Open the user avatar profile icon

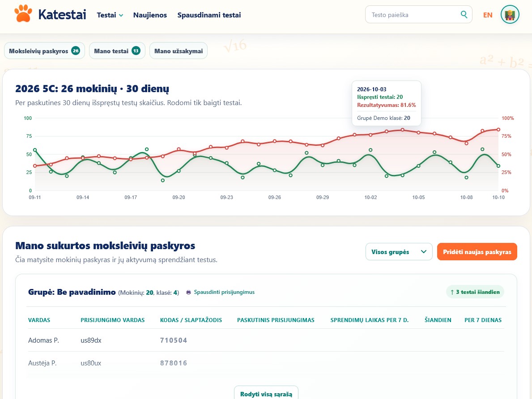510,15
